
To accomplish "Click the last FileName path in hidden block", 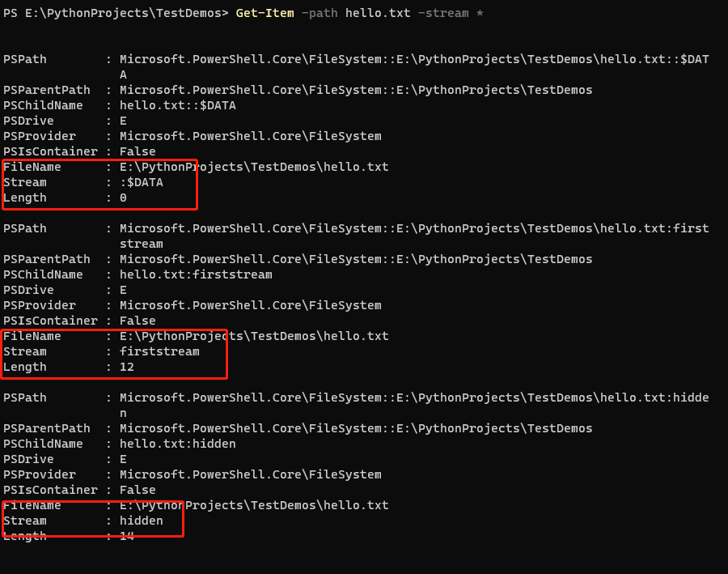I will point(254,505).
